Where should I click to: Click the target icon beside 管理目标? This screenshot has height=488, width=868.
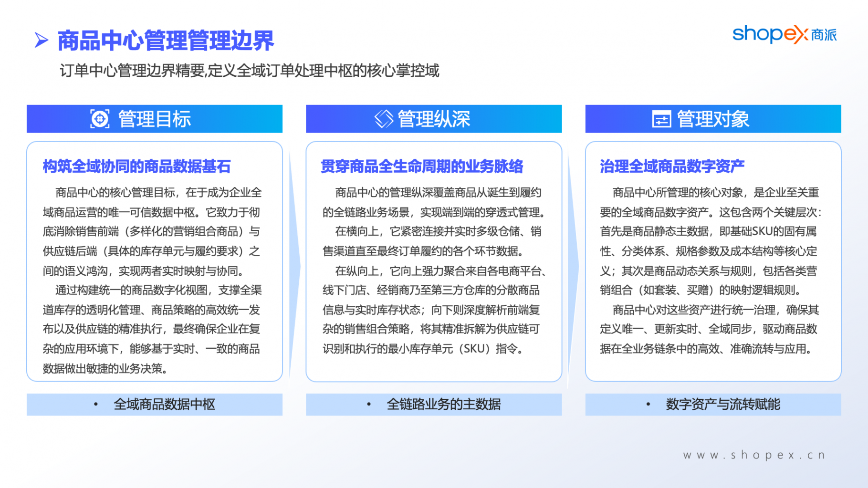coord(100,119)
